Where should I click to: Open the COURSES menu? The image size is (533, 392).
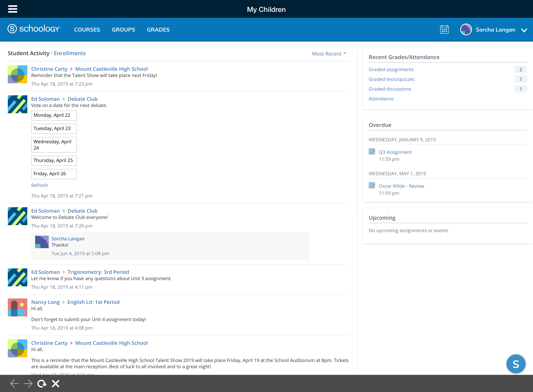[x=87, y=30]
